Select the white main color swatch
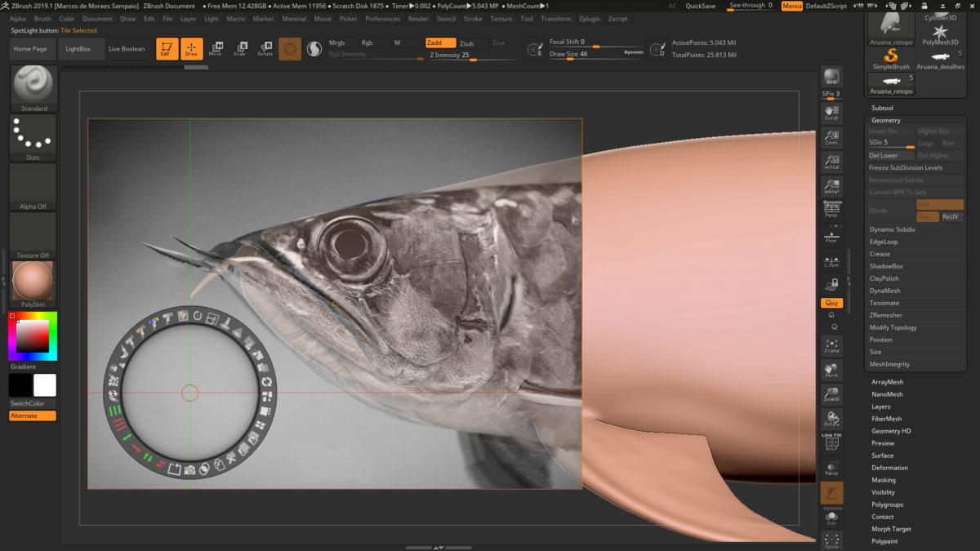This screenshot has height=551, width=980. tap(45, 385)
